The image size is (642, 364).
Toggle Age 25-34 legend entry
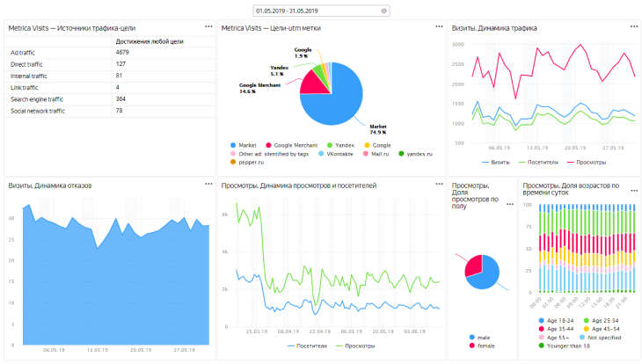click(x=605, y=320)
